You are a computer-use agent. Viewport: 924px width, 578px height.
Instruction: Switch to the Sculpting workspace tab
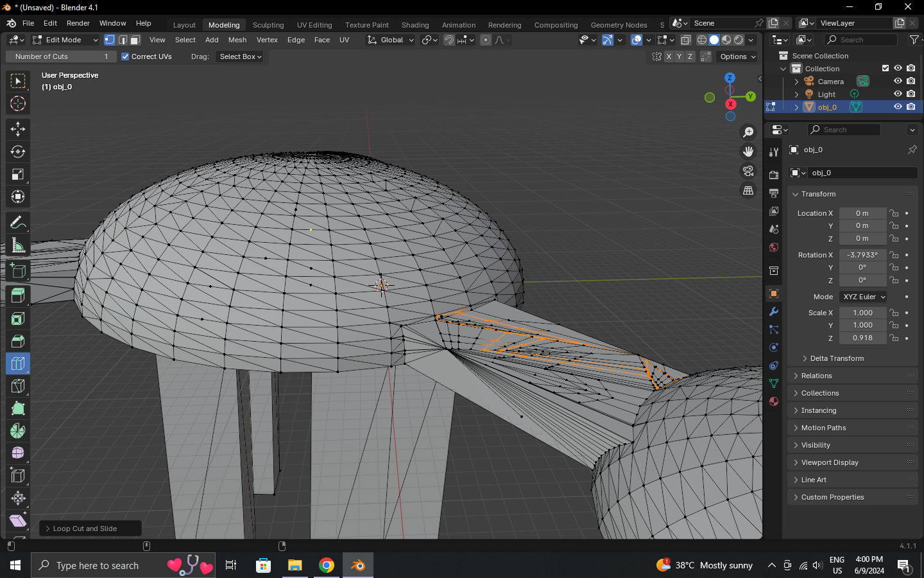268,25
